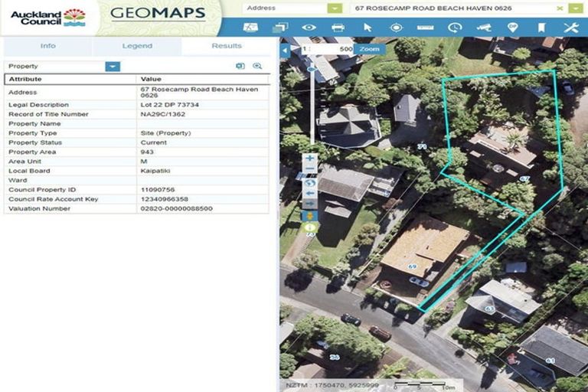588x392 pixels.
Task: Click the Legal Description attribute label
Action: coord(38,105)
